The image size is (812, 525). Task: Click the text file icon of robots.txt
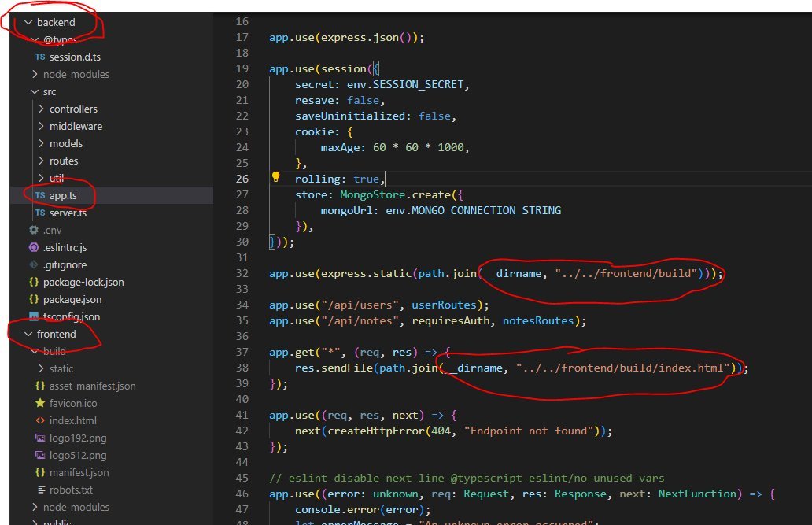pyautogui.click(x=41, y=490)
